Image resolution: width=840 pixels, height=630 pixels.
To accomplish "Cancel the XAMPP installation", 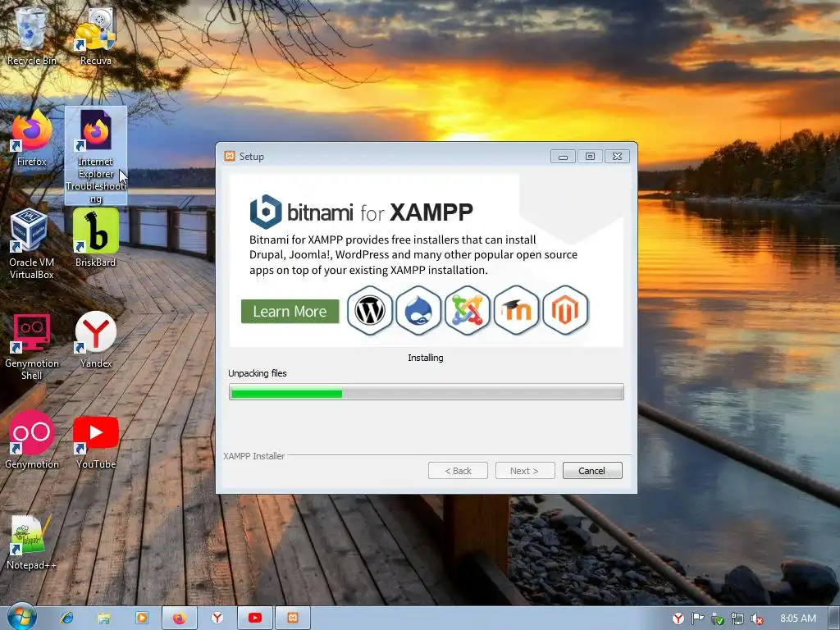I will pyautogui.click(x=592, y=470).
